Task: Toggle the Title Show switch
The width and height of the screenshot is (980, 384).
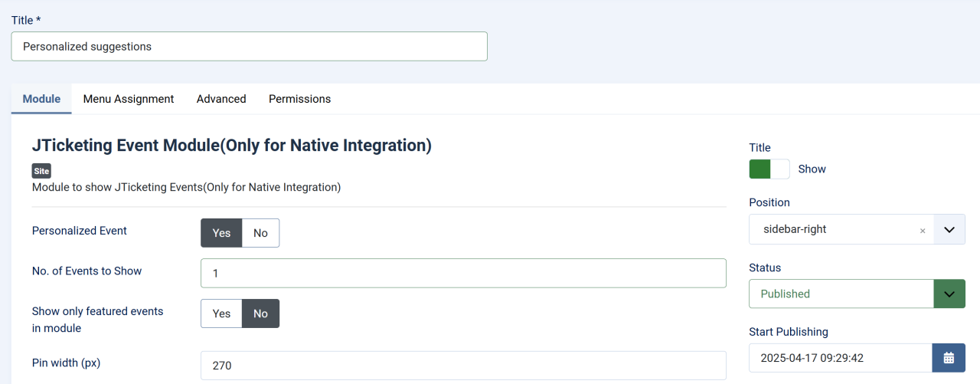Action: pos(769,169)
